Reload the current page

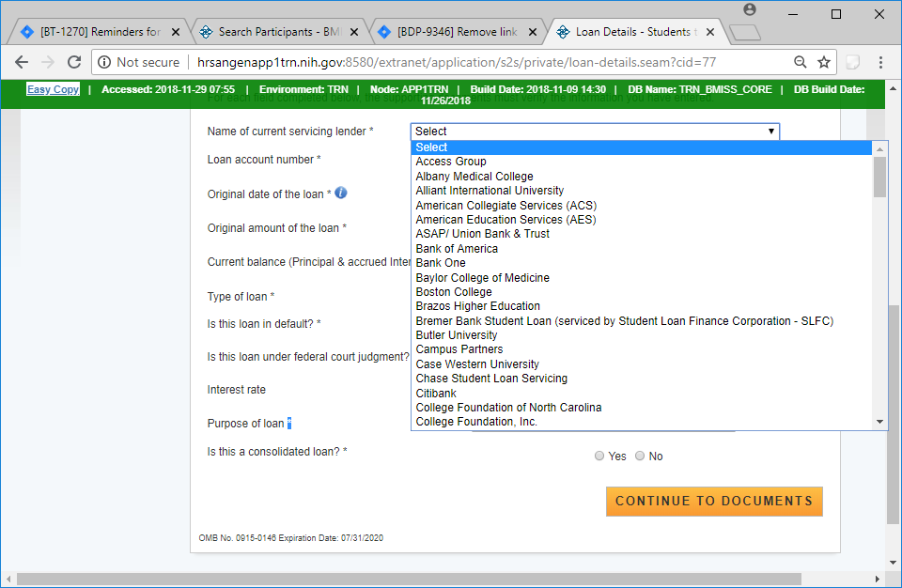coord(76,62)
